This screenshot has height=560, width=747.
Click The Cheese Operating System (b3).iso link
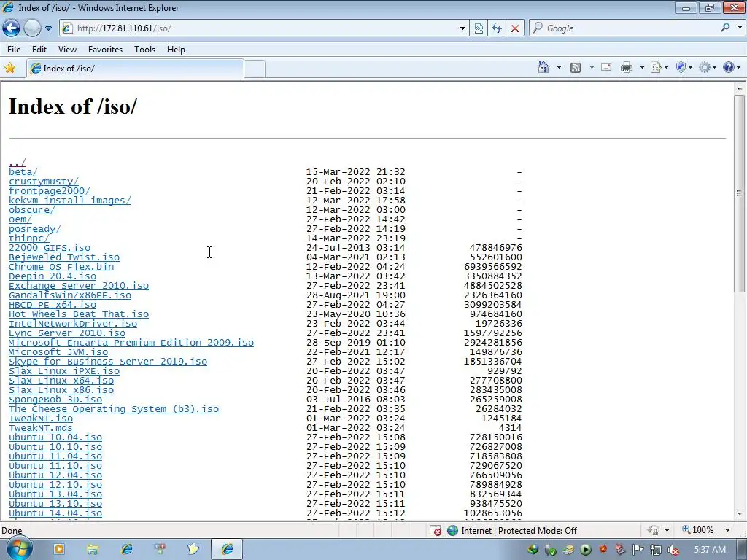[x=113, y=409]
